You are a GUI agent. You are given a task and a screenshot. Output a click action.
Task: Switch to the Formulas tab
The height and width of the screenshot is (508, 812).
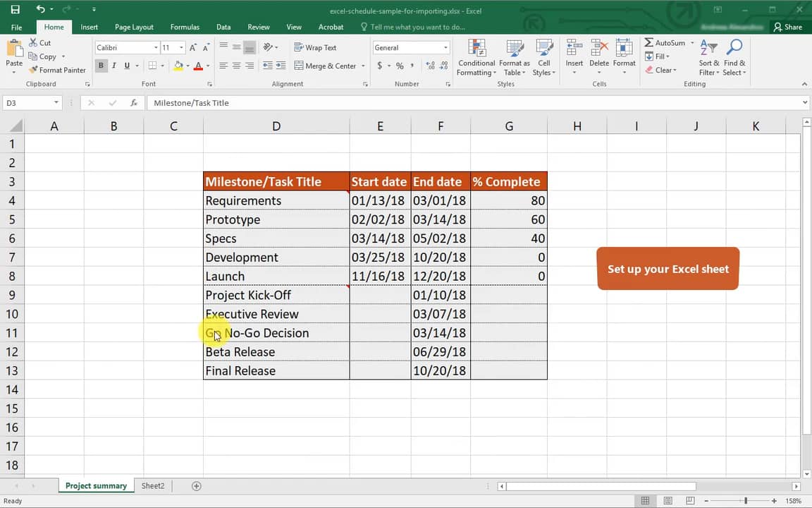(x=185, y=27)
